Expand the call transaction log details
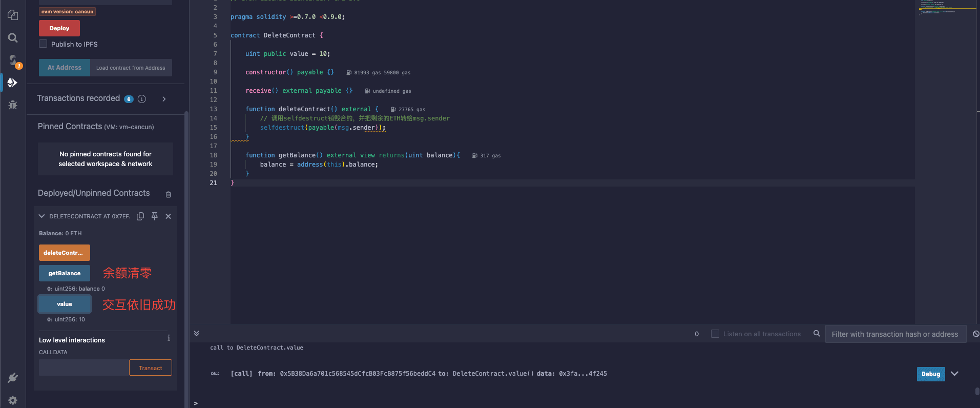This screenshot has width=980, height=408. coord(954,374)
